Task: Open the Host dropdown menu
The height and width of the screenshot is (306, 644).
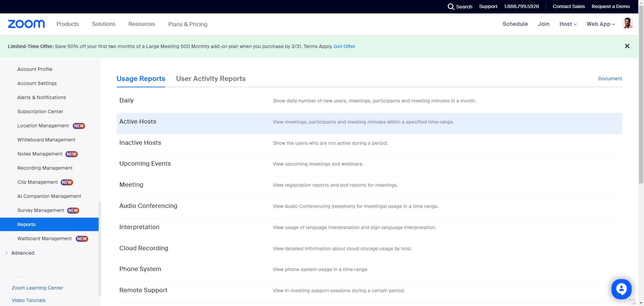Action: [568, 24]
